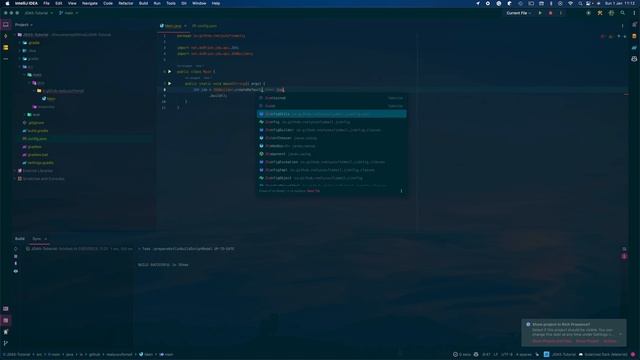This screenshot has width=640, height=360.
Task: Open Terminal tool window icon in left sidebar
Action: (6, 309)
